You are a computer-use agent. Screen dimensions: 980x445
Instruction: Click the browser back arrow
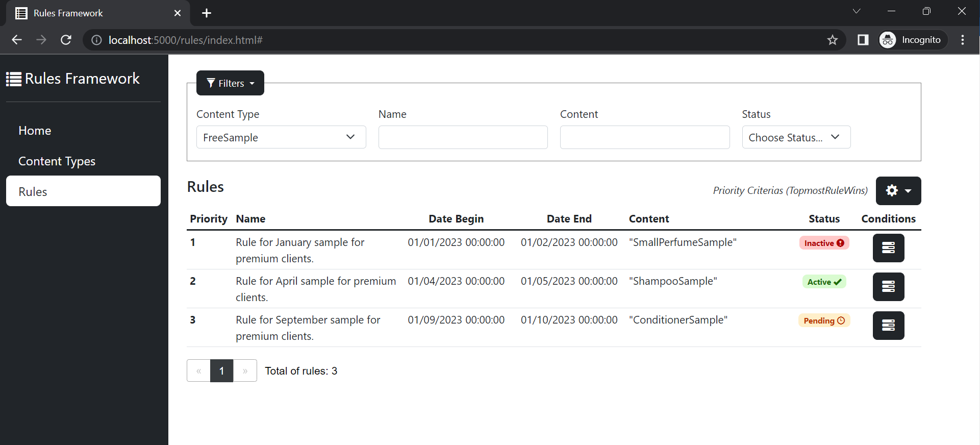coord(17,40)
